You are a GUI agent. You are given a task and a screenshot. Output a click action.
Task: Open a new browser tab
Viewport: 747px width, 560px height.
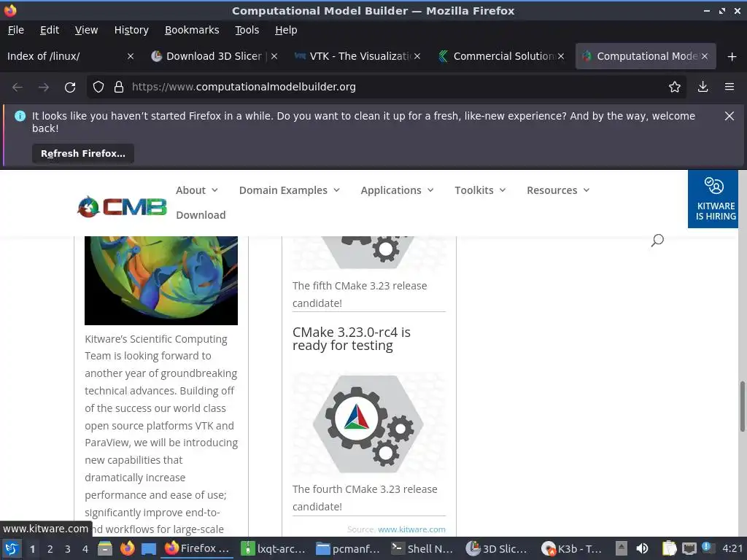(732, 57)
